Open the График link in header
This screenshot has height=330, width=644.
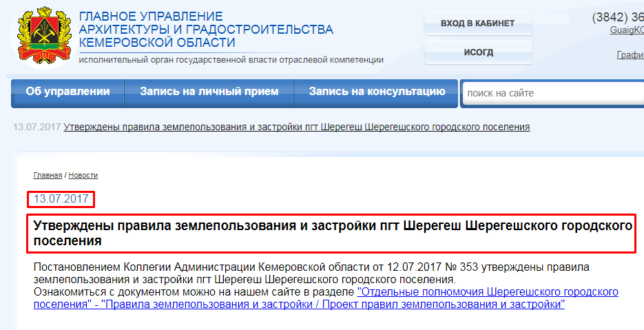(630, 55)
